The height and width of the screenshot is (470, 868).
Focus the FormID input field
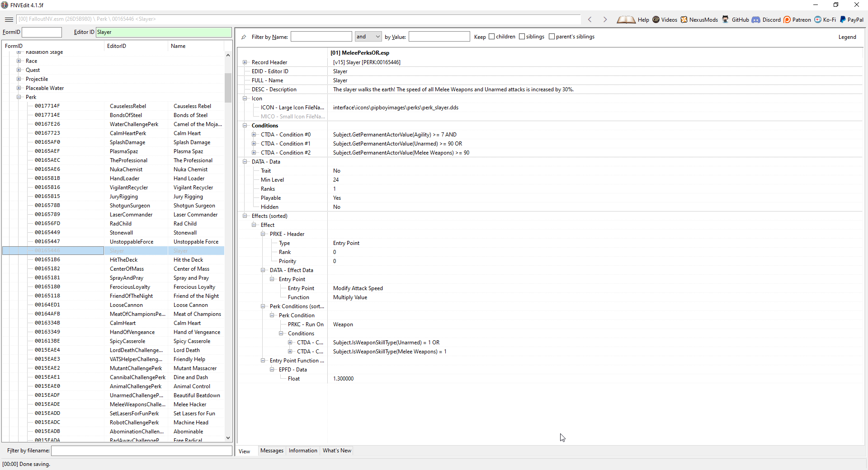click(42, 32)
